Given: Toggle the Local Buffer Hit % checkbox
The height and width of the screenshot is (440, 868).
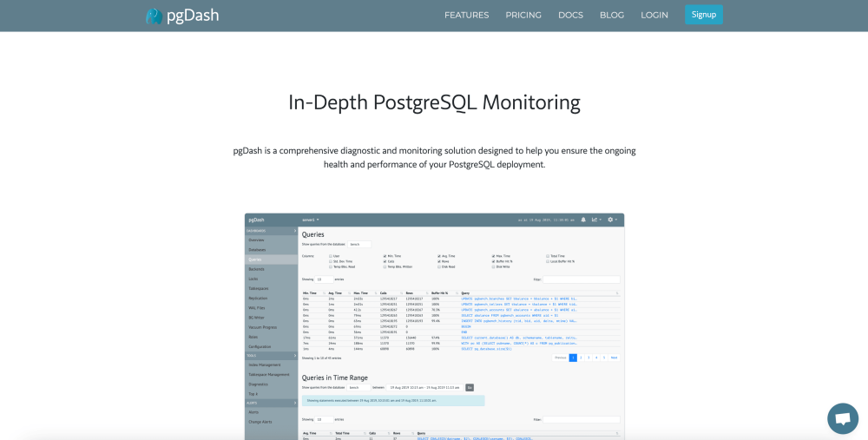Looking at the screenshot, I should (548, 261).
